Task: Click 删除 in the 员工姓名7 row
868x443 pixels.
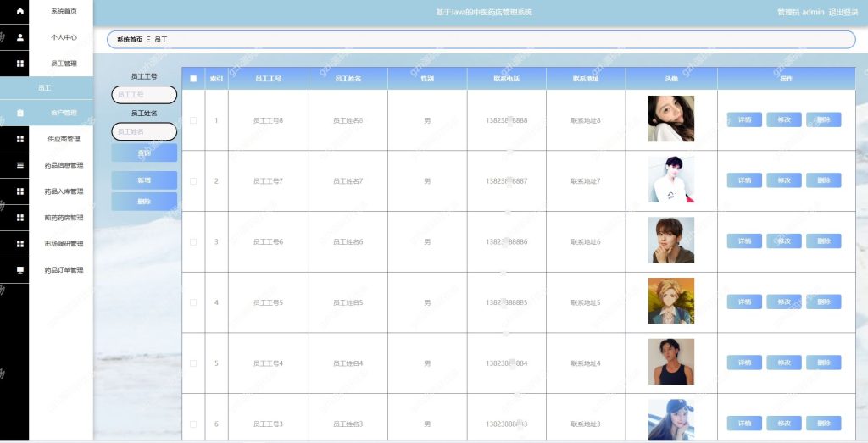Action: click(x=824, y=180)
